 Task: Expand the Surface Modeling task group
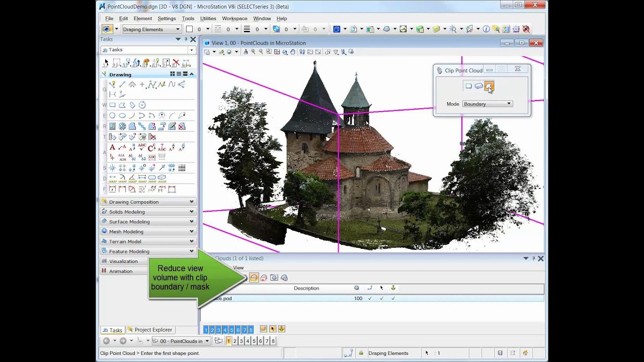click(x=148, y=222)
